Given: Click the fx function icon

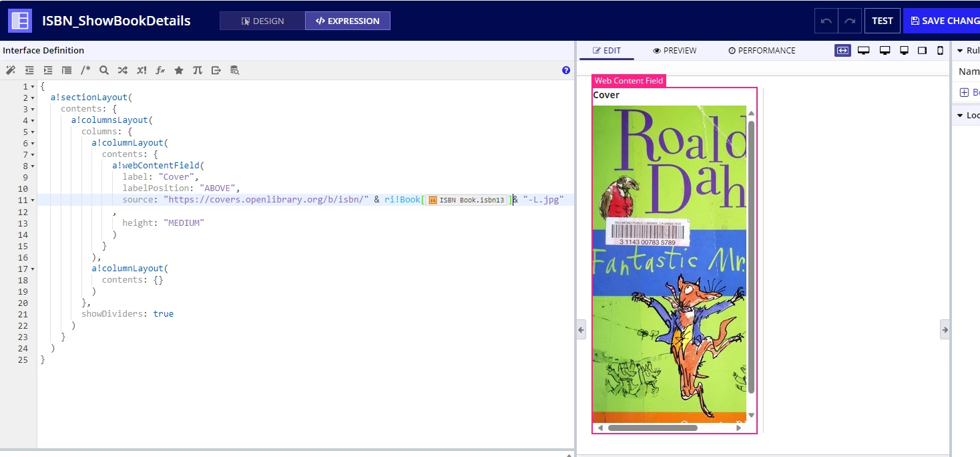Looking at the screenshot, I should pyautogui.click(x=160, y=70).
